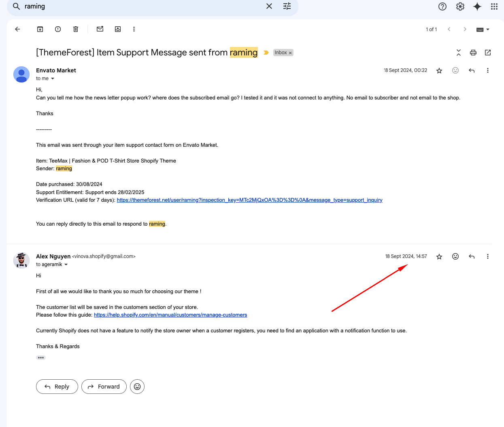Mark the conversation as unread

100,29
